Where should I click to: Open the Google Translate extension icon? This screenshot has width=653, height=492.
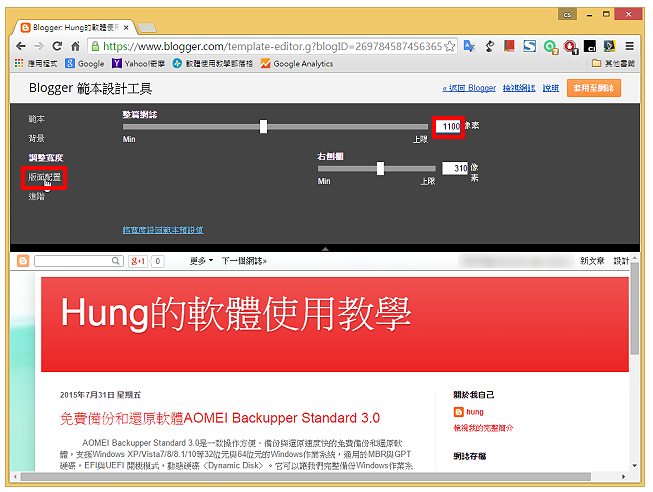pos(469,46)
